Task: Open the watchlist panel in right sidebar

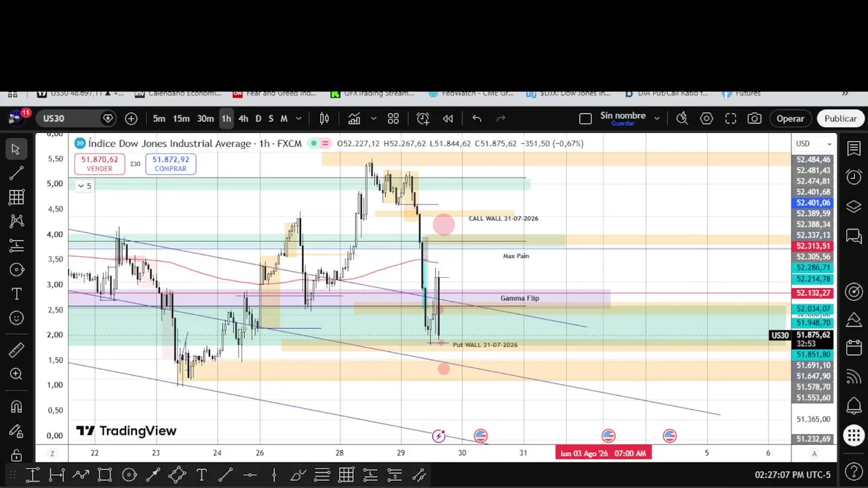Action: click(x=854, y=148)
